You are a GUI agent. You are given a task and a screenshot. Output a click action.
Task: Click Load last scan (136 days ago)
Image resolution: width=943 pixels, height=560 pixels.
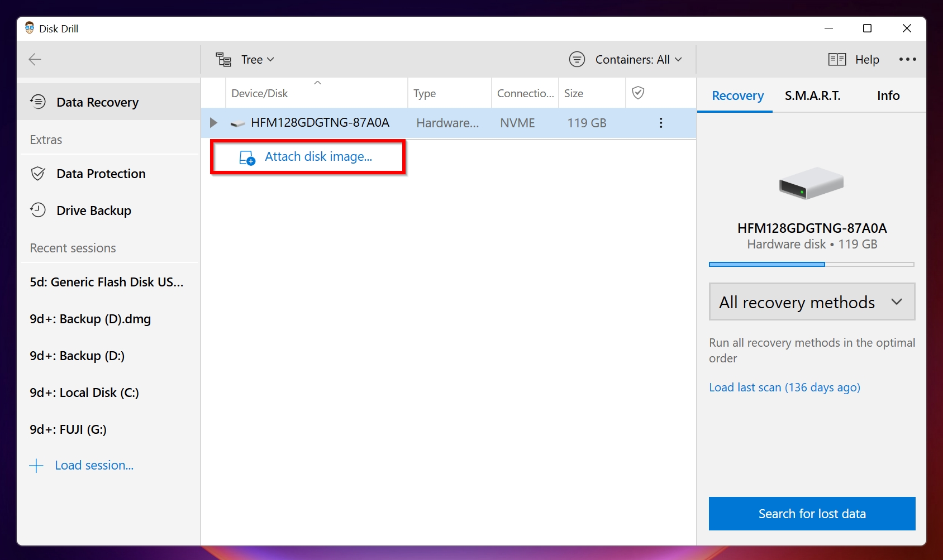click(x=784, y=387)
